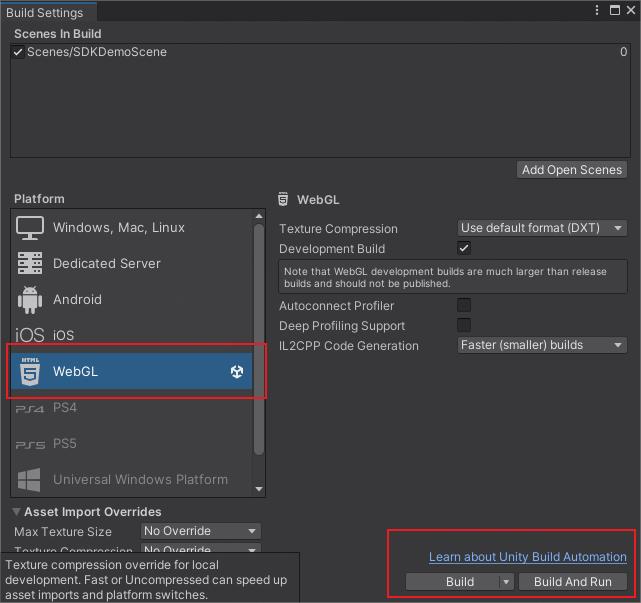Select Windows, Mac, Linux platform
Screen dimensions: 641x603
tap(132, 228)
